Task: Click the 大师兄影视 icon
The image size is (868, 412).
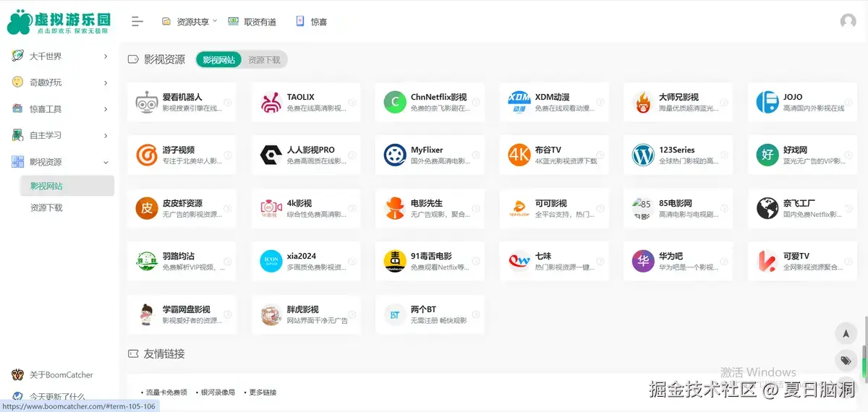Action: (x=643, y=102)
